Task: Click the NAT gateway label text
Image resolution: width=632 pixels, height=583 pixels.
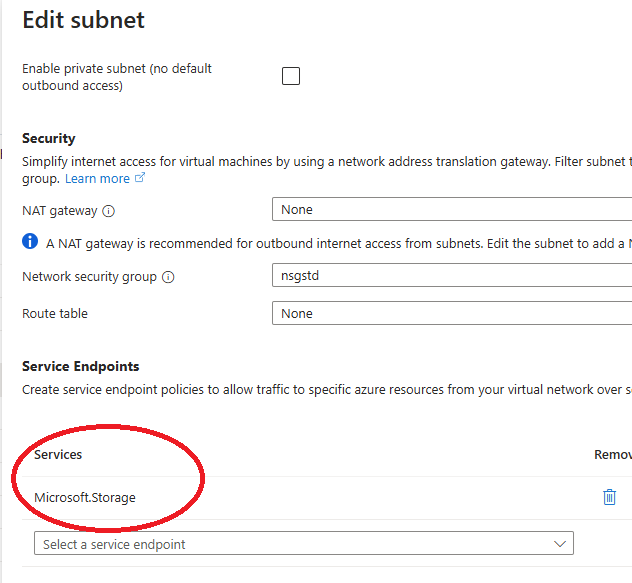Action: (x=60, y=211)
